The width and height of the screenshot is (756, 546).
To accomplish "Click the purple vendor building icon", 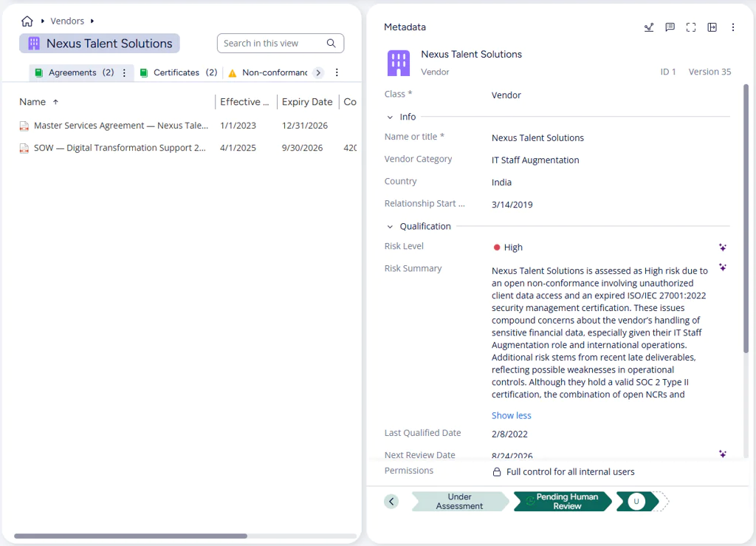I will 398,63.
